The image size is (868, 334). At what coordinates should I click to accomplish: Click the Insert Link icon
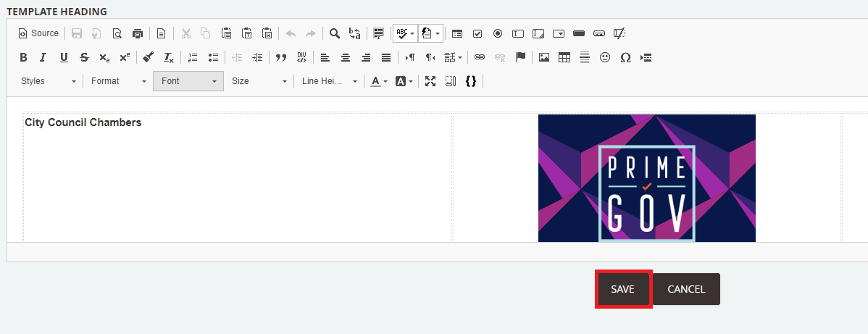pyautogui.click(x=480, y=57)
